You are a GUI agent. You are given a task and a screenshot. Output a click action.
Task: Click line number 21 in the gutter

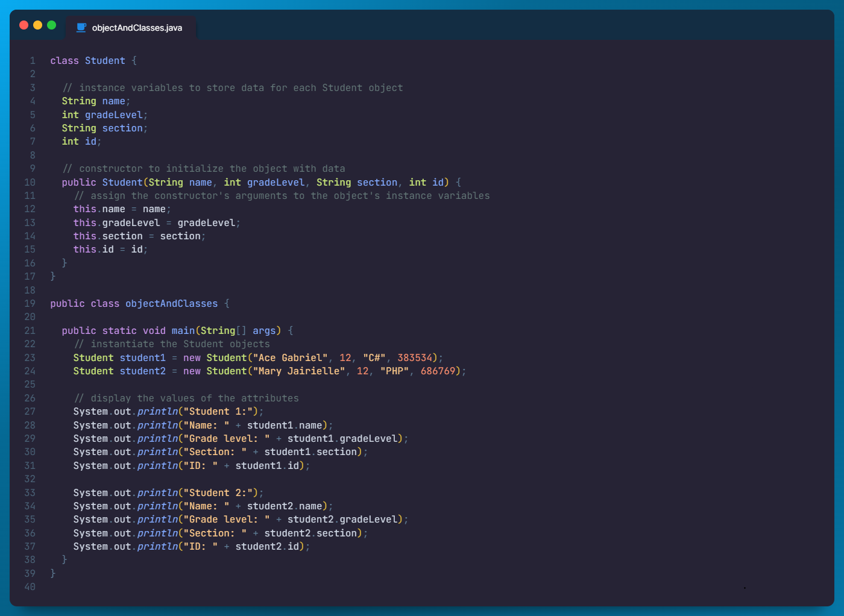point(30,331)
